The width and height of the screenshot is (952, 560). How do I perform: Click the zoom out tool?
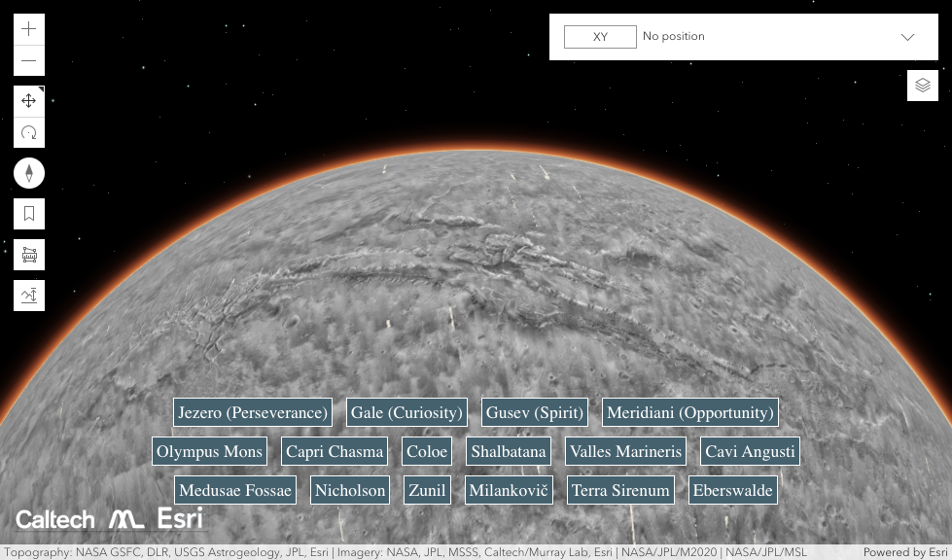pos(28,60)
